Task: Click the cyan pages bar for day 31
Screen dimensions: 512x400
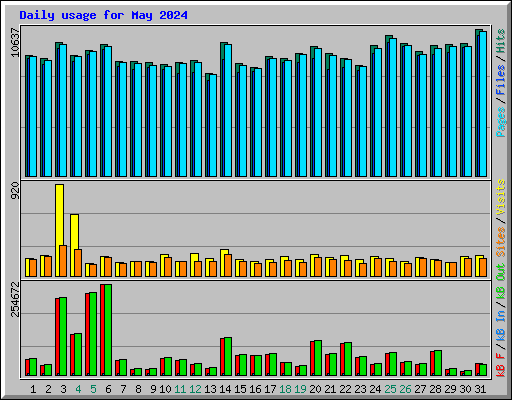Action: (483, 104)
